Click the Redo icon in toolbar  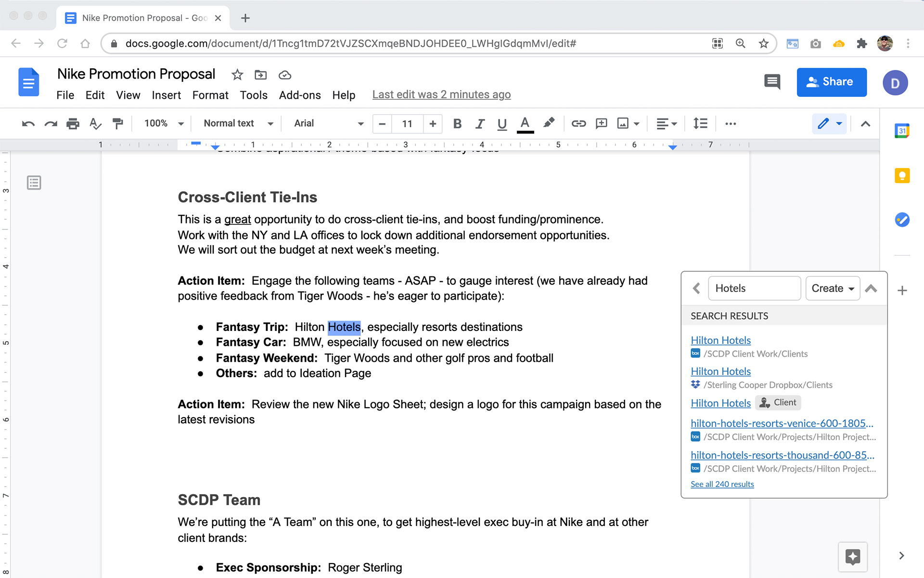click(x=51, y=124)
